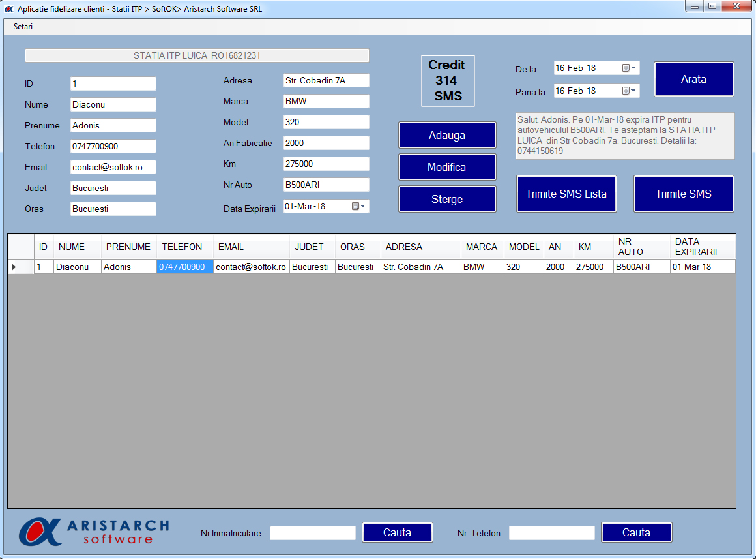Click the Nume field containing Diaconu
756x559 pixels.
pyautogui.click(x=113, y=104)
